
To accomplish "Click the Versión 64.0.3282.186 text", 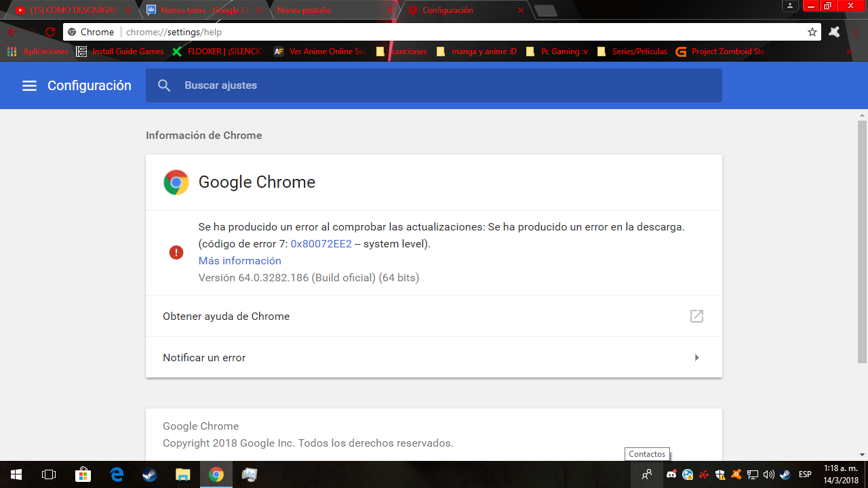I will pos(309,278).
